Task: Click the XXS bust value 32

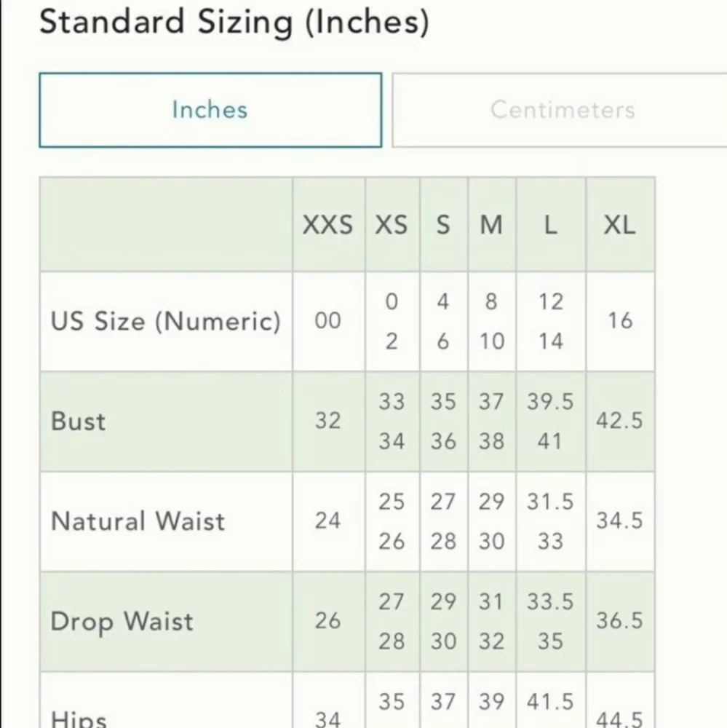Action: 327,422
